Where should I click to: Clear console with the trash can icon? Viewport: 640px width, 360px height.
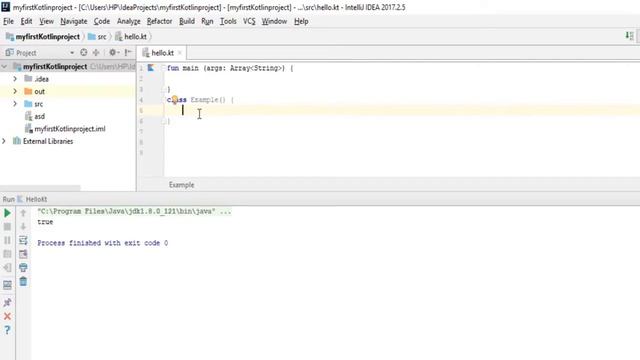pyautogui.click(x=23, y=281)
